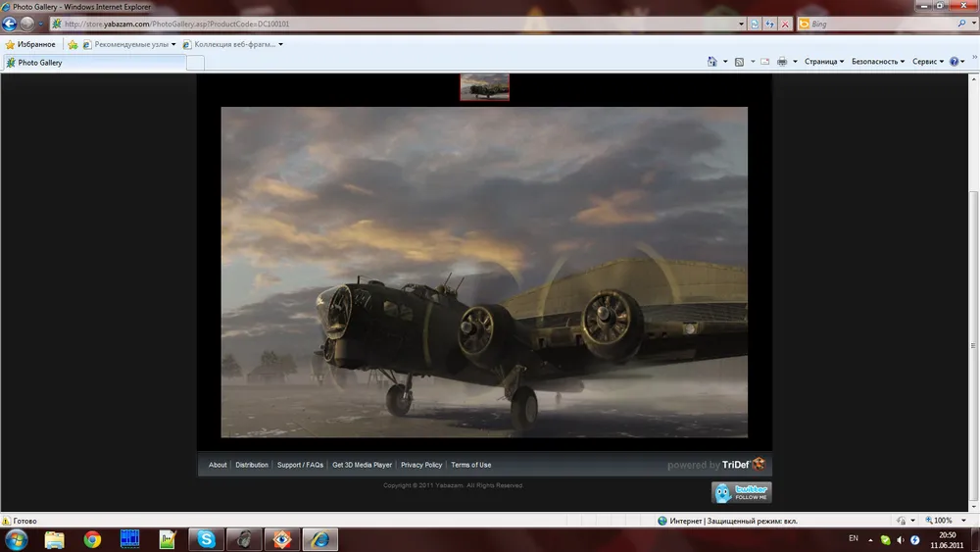This screenshot has height=552, width=980.
Task: Select the Photo Gallery browser tab
Action: (x=93, y=63)
